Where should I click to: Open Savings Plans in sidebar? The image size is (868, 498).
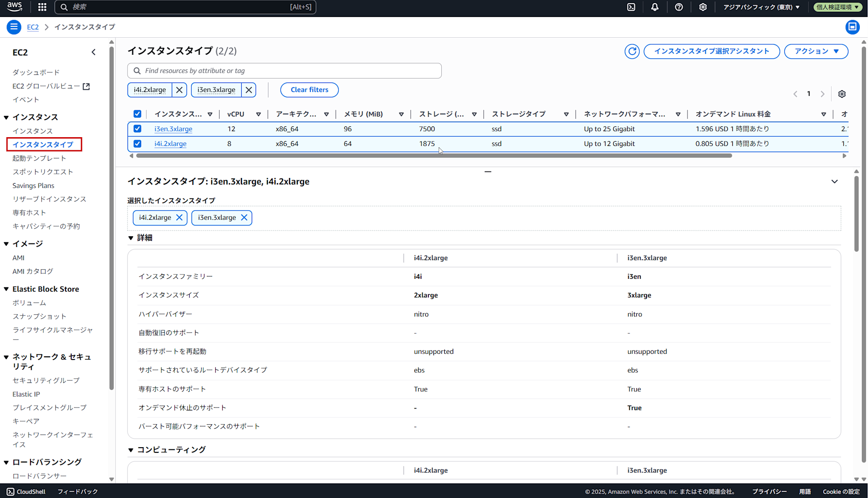(33, 186)
